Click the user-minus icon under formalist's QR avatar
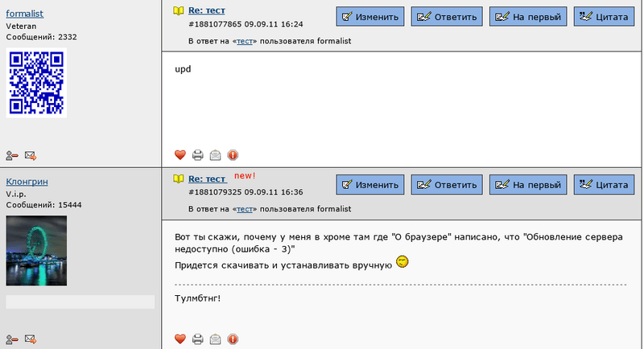 (12, 155)
